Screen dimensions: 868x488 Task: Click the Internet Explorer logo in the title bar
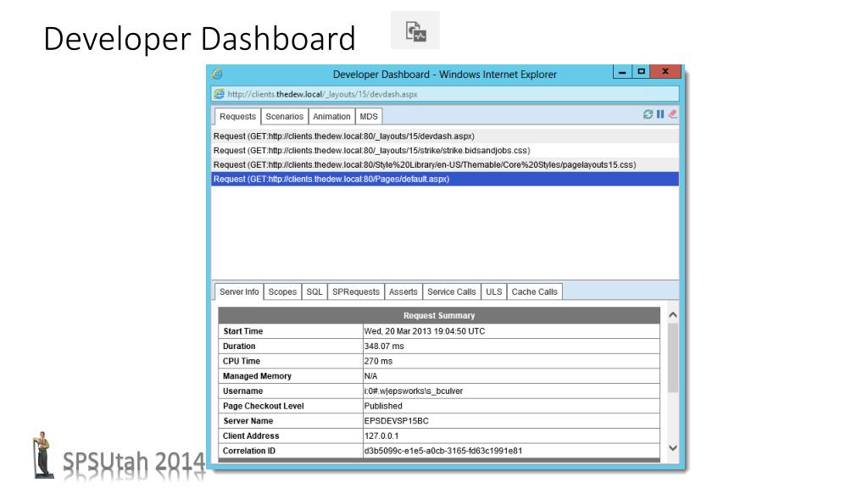pos(217,75)
